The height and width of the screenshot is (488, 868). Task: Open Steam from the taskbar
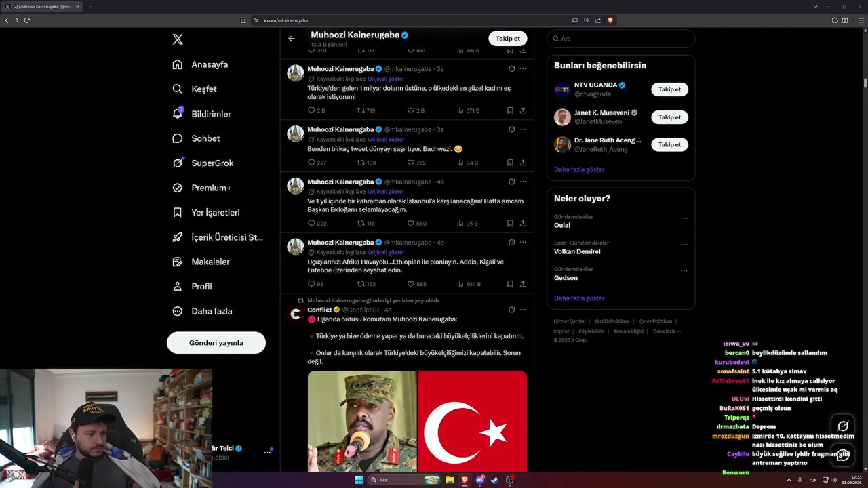[494, 480]
